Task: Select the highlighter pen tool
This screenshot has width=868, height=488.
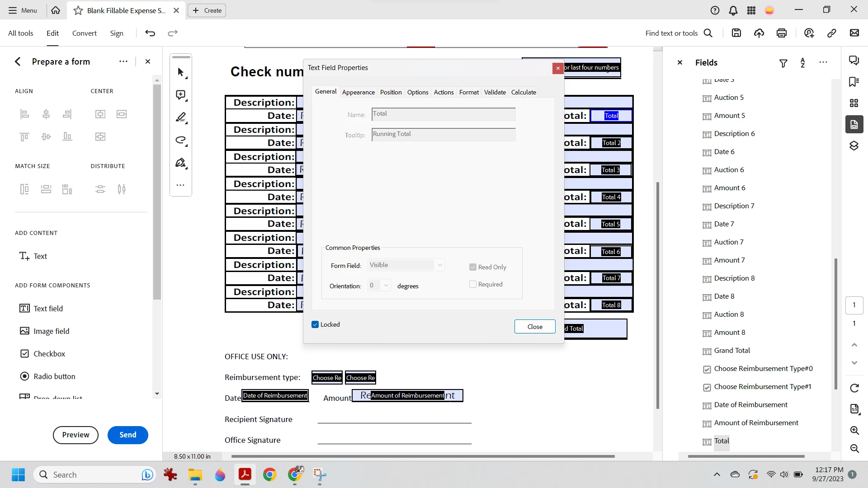Action: pos(181,117)
